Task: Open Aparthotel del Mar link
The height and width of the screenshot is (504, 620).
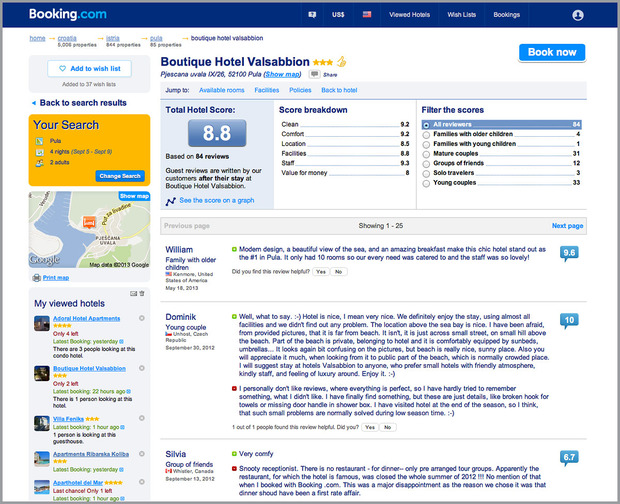Action: pyautogui.click(x=78, y=483)
